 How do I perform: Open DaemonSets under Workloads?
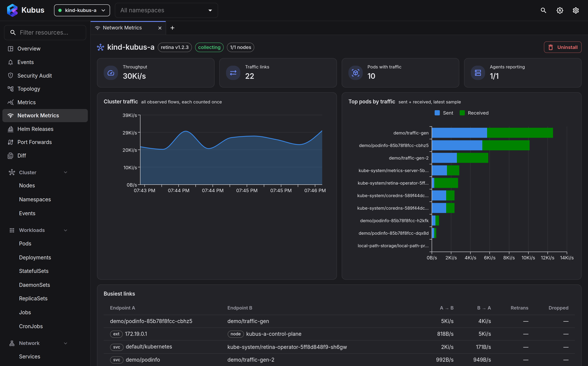click(34, 285)
